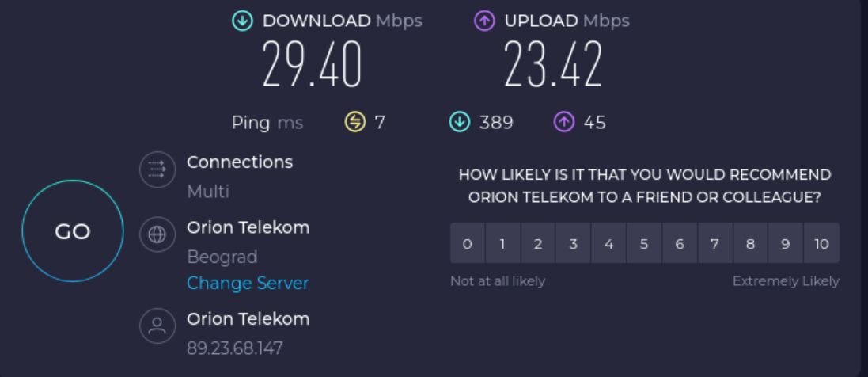Screen dimensions: 868x377
Task: Click the teal download latency icon near 389
Action: tap(460, 122)
